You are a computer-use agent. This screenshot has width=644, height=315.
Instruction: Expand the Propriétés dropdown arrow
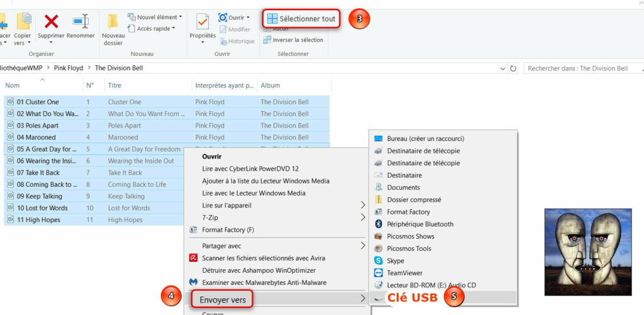click(202, 42)
